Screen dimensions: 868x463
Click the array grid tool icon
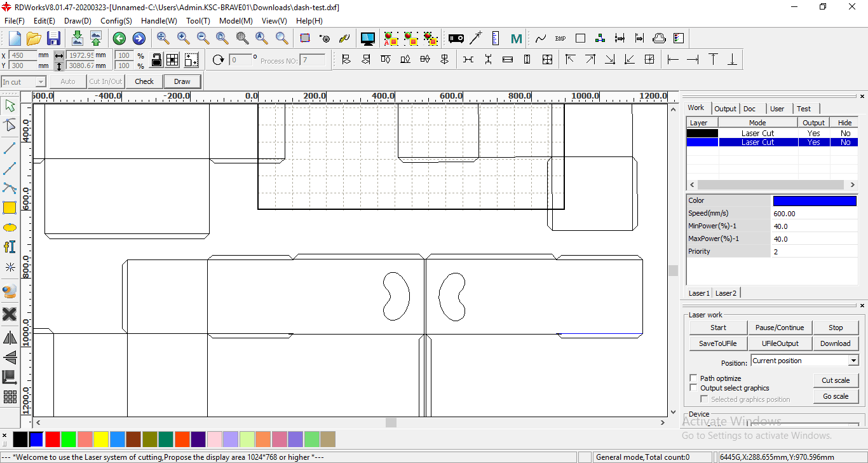click(10, 397)
